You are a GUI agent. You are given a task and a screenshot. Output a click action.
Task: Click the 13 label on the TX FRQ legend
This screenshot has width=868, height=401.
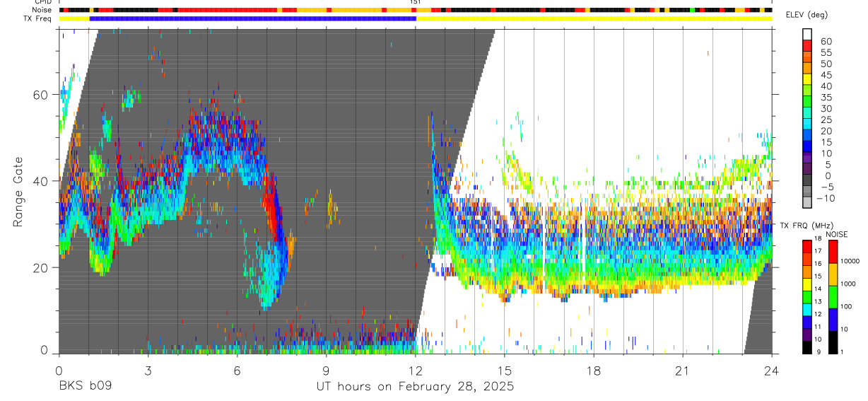point(818,302)
